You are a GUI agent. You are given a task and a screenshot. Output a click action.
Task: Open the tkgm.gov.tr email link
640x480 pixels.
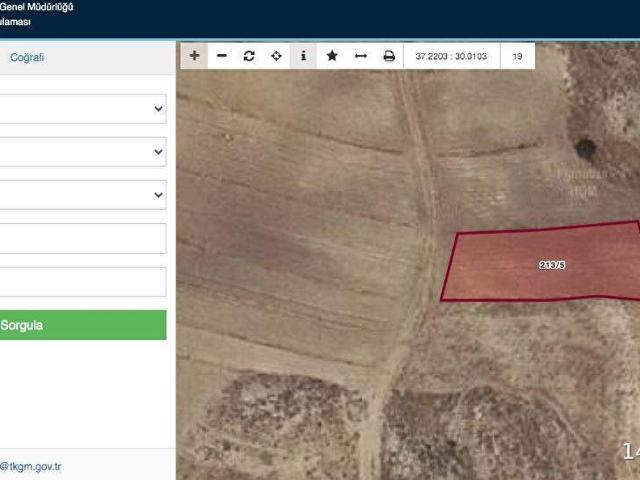(31, 466)
